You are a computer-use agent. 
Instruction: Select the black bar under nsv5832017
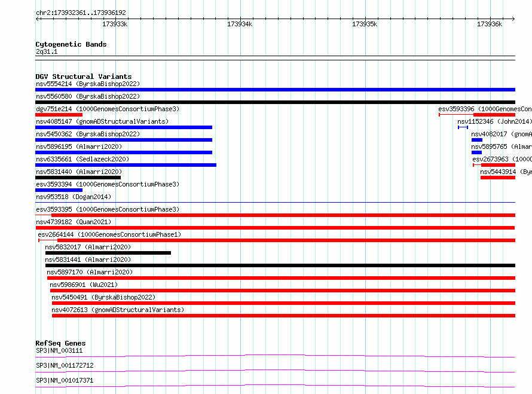[x=108, y=253]
